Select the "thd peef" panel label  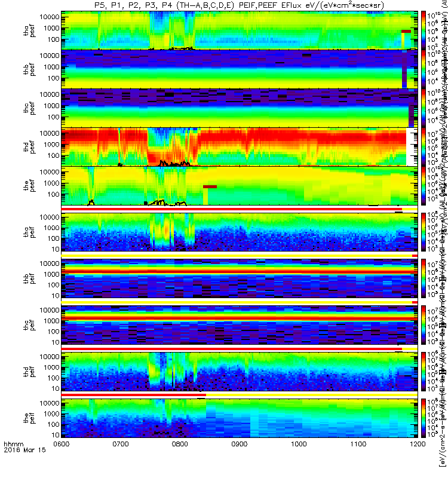tap(29, 147)
